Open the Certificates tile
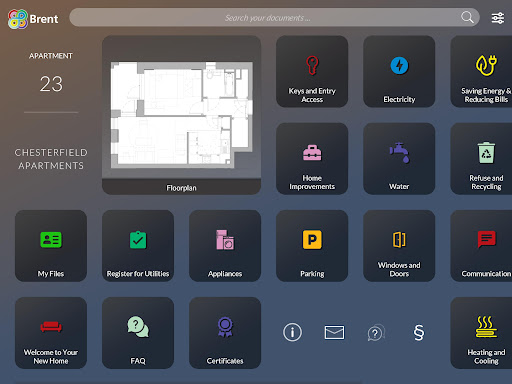The image size is (512, 384). coord(225,333)
